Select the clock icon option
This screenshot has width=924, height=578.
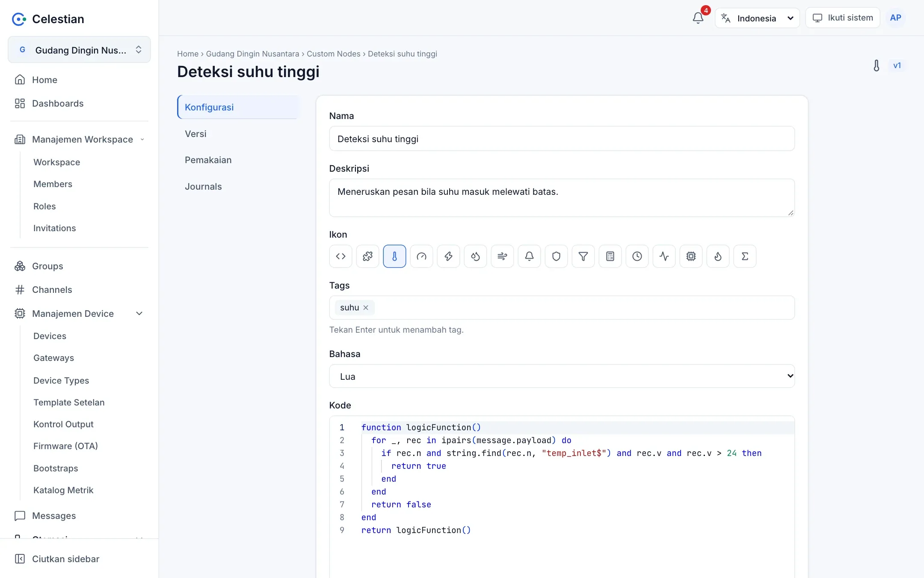tap(637, 256)
